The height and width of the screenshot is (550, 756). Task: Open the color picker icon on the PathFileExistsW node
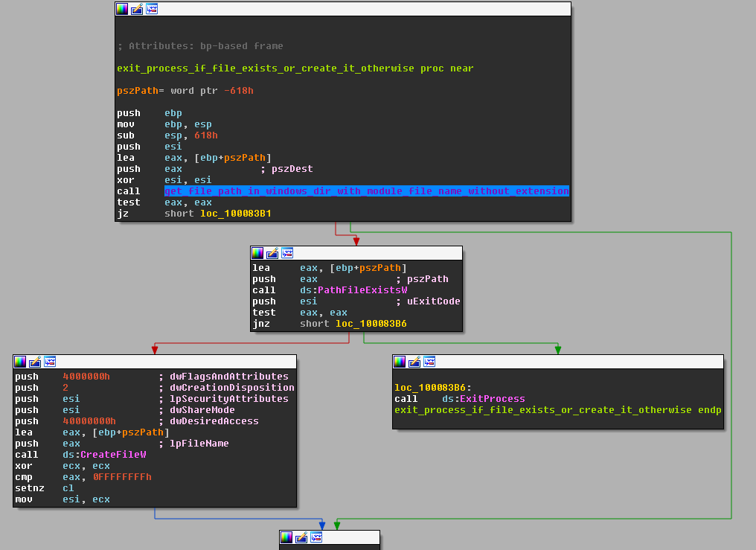click(x=257, y=253)
